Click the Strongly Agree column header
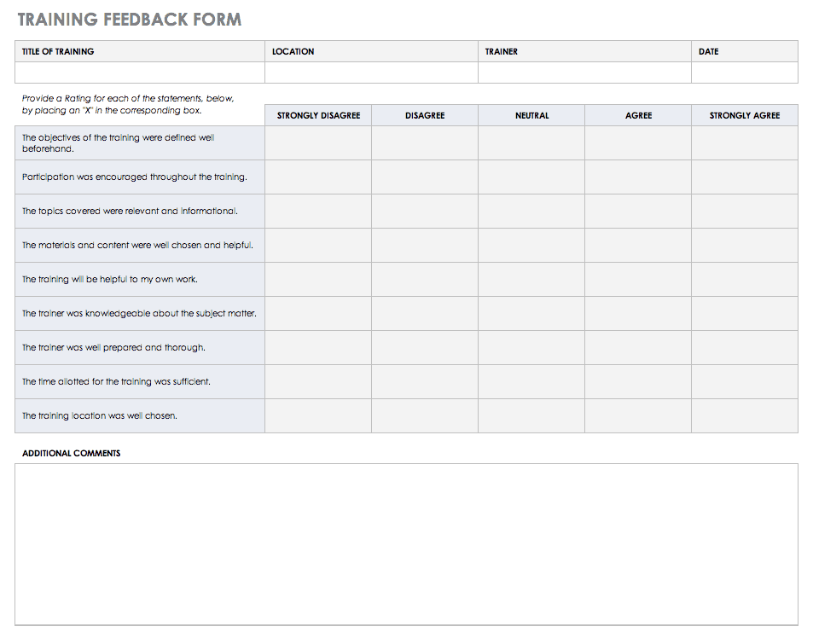The image size is (813, 644). click(x=744, y=115)
